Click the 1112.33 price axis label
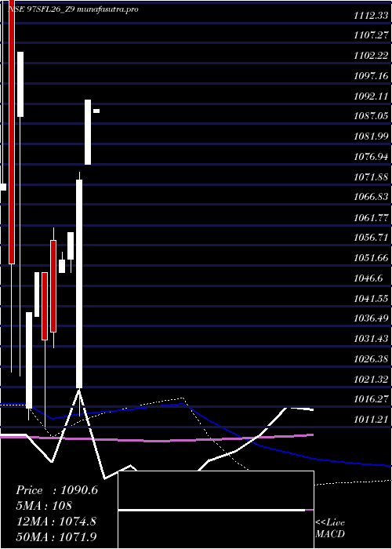The width and height of the screenshot is (392, 549). [371, 15]
